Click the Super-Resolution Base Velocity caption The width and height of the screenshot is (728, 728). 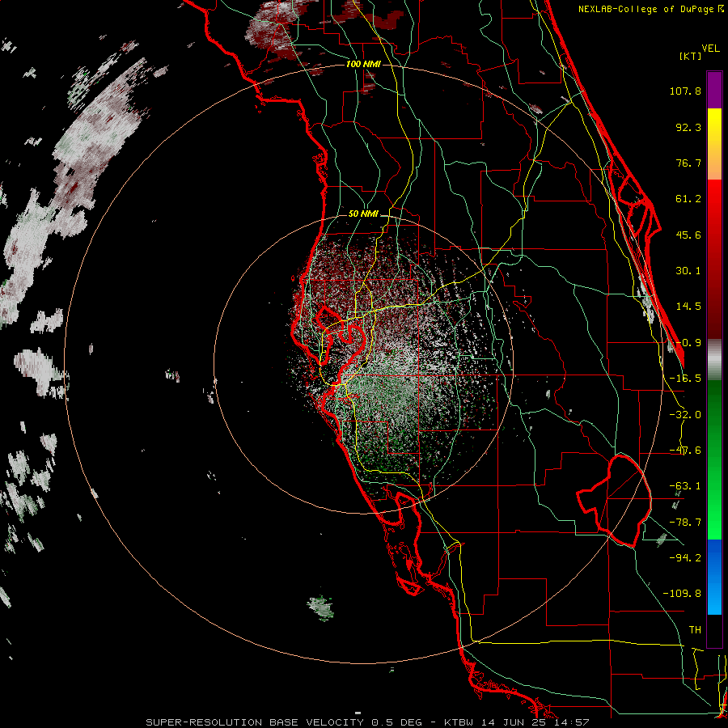pos(368,722)
